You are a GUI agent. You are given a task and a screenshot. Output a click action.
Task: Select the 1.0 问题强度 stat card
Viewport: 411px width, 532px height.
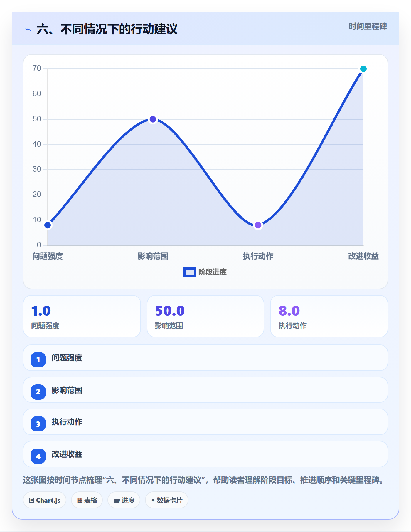[x=82, y=316]
